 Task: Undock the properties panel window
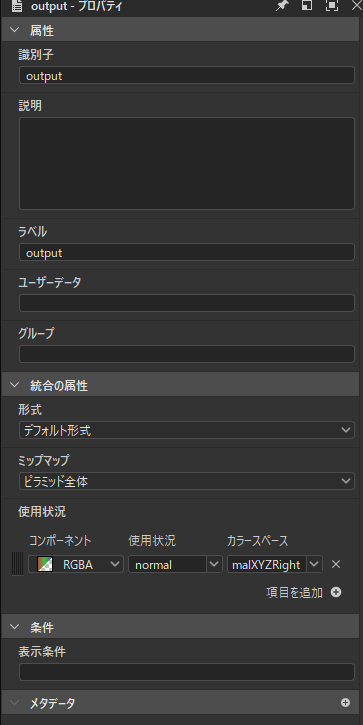point(307,5)
